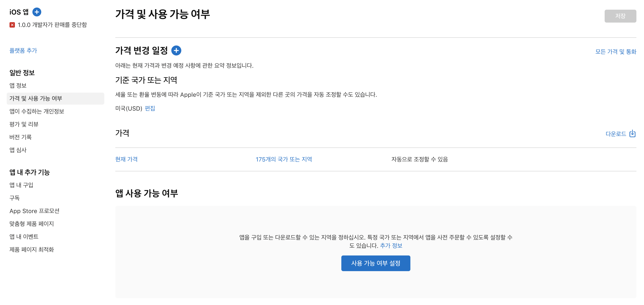This screenshot has width=644, height=305.
Task: Click the plus icon next to iOS 앱
Action: 37,12
